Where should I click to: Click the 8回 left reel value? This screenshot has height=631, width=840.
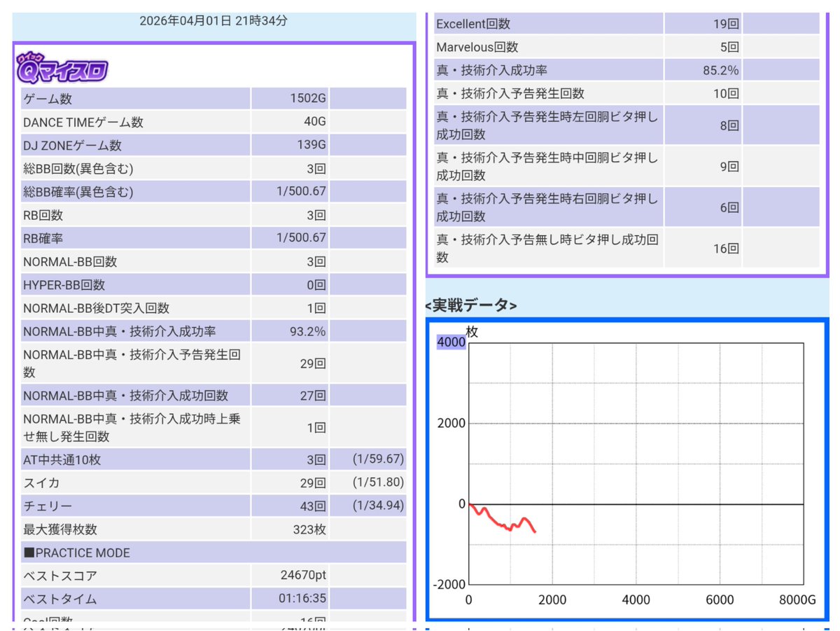(x=730, y=125)
